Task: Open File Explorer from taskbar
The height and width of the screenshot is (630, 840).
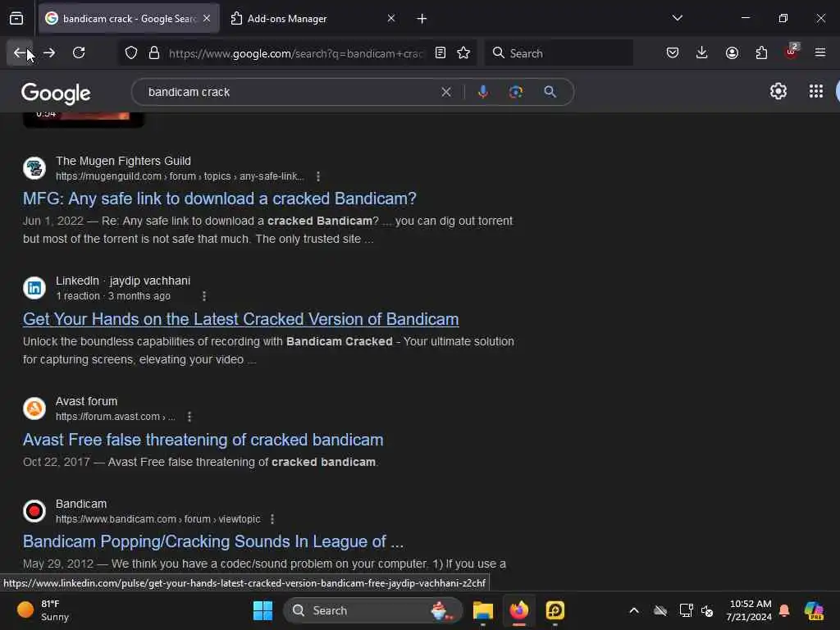Action: click(482, 610)
